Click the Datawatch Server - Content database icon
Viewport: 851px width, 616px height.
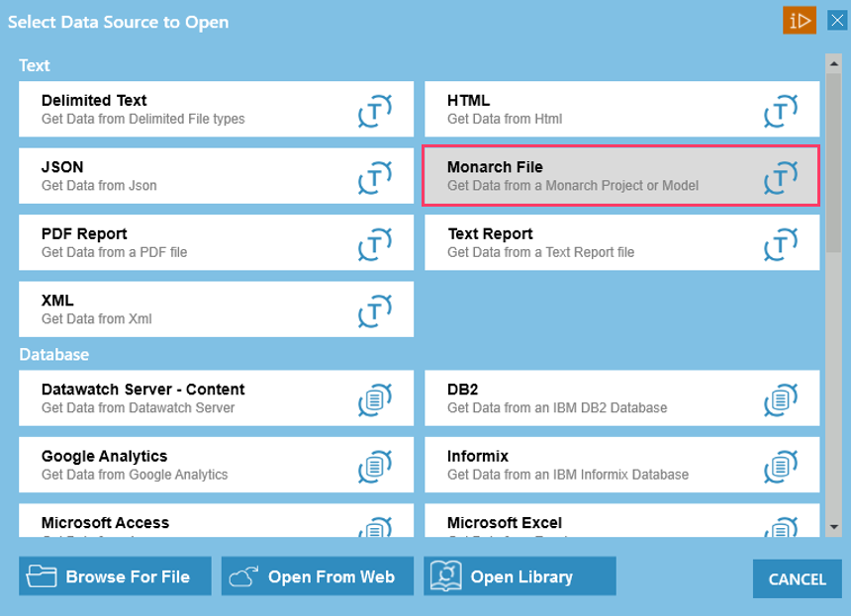point(375,399)
